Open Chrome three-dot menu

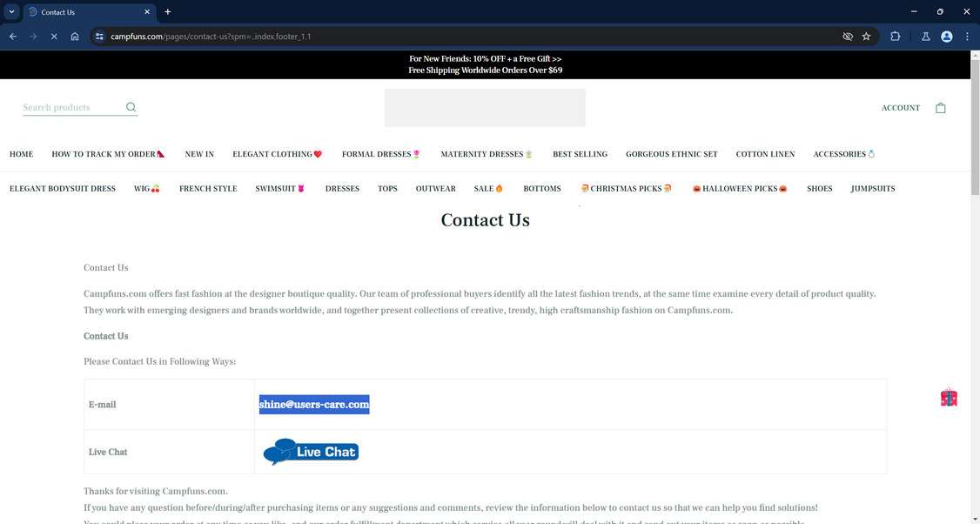click(967, 37)
